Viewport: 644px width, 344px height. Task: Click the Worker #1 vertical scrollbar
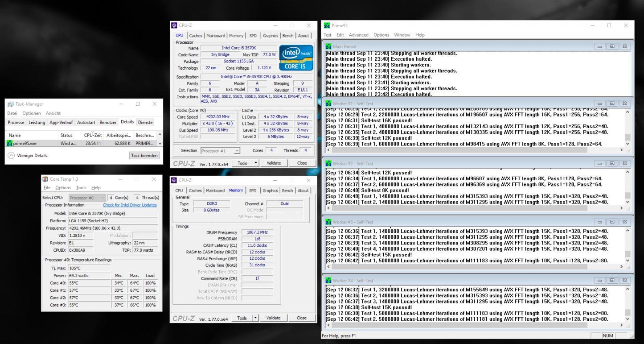628,128
